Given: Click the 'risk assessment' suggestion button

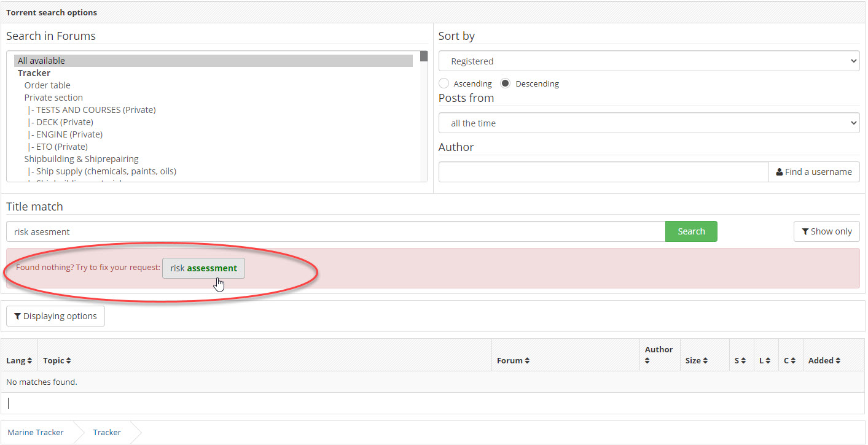Looking at the screenshot, I should pyautogui.click(x=203, y=268).
